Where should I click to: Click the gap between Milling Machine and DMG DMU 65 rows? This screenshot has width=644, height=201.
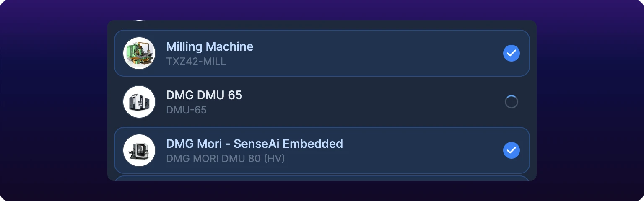[322, 77]
